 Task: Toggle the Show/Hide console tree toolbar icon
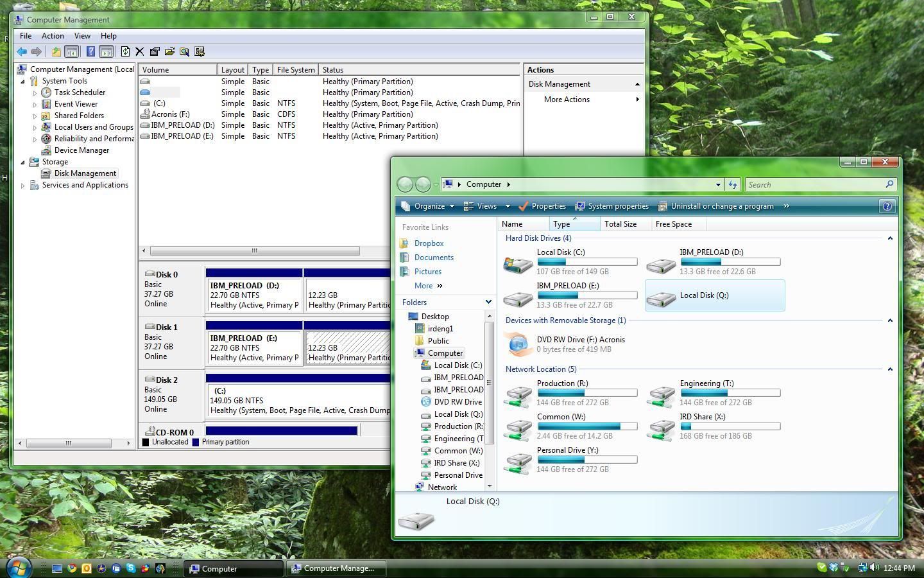coord(72,51)
